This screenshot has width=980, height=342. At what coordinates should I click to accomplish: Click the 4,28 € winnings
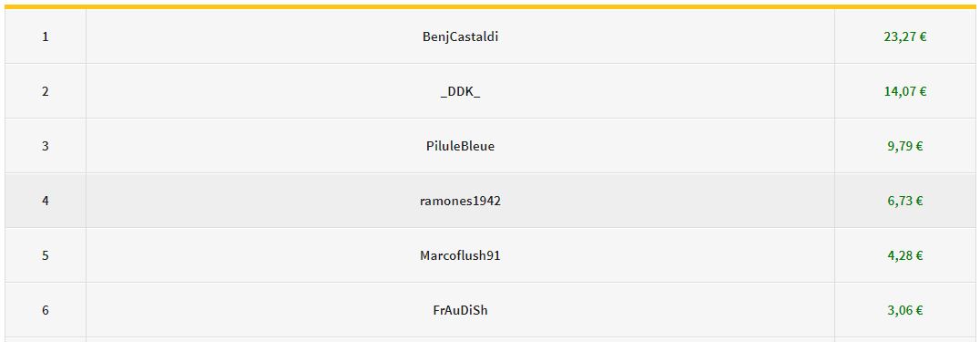click(905, 255)
